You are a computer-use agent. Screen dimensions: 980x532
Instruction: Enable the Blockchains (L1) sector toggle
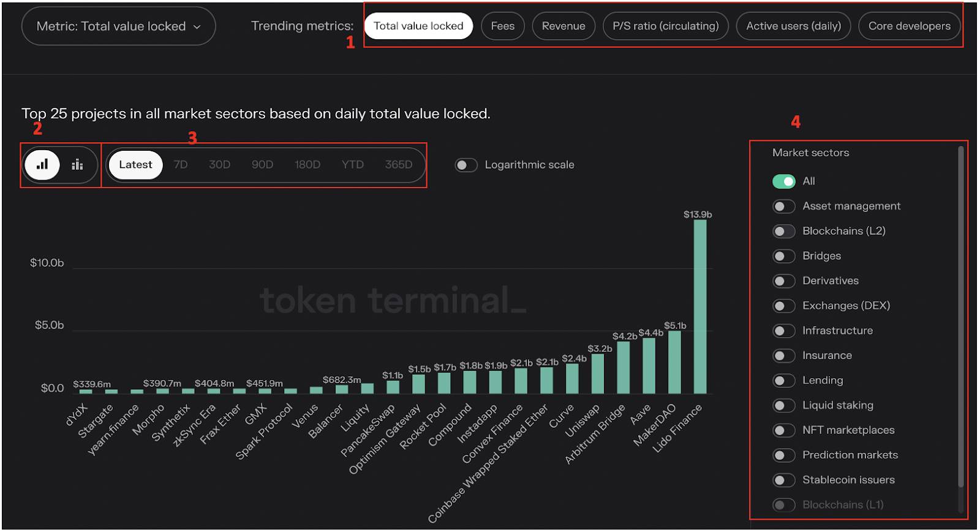click(784, 505)
